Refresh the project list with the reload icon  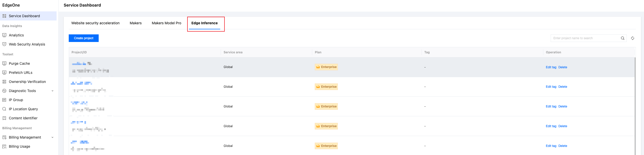633,38
